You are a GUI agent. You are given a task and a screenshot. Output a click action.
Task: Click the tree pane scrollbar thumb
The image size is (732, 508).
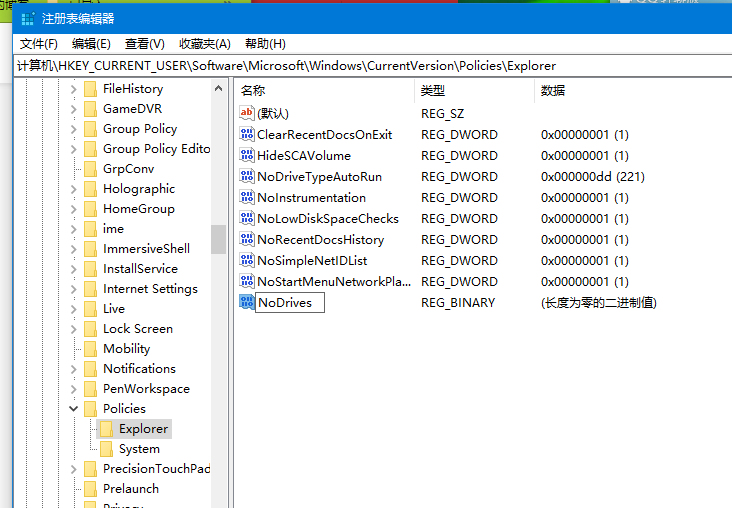point(218,240)
